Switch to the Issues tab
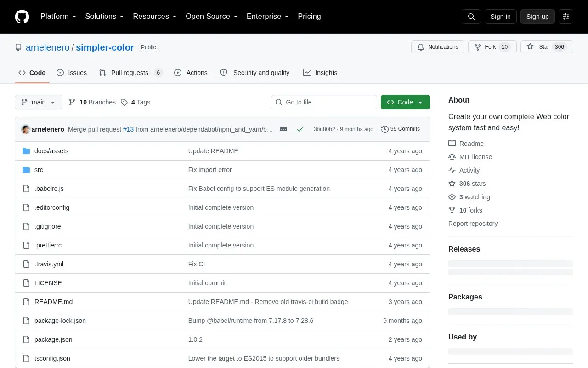 pyautogui.click(x=72, y=73)
